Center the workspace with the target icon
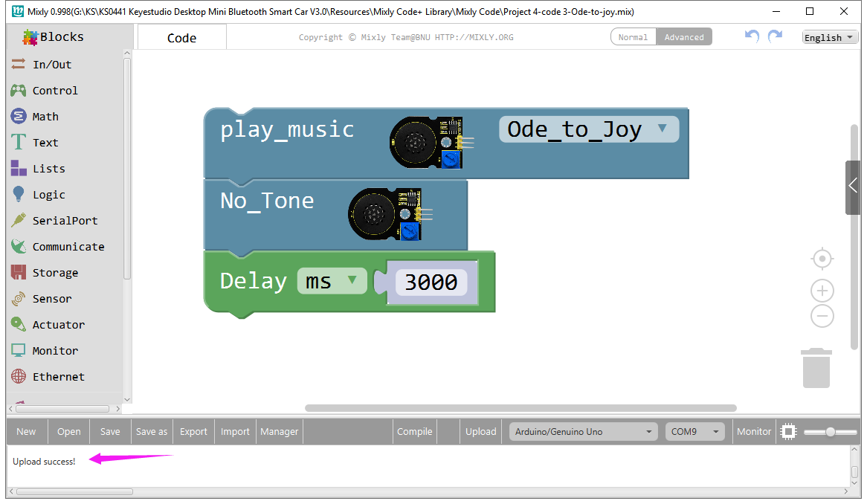 tap(822, 259)
